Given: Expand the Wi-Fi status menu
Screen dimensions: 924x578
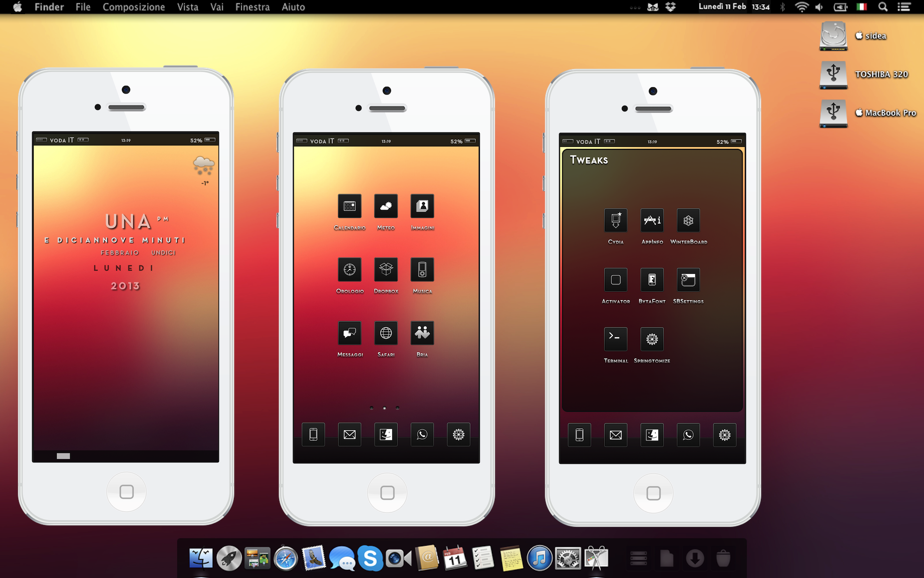Looking at the screenshot, I should 801,7.
